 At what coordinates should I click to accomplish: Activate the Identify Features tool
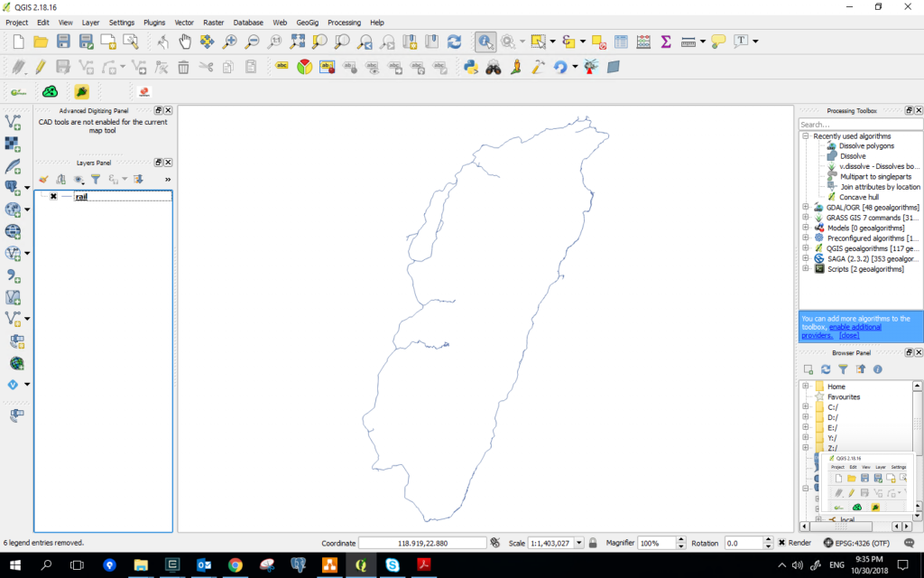tap(485, 42)
